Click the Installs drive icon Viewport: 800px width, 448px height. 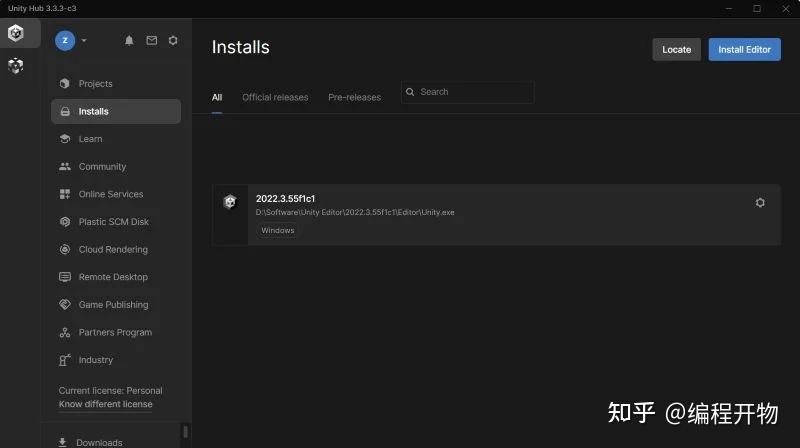coord(65,111)
